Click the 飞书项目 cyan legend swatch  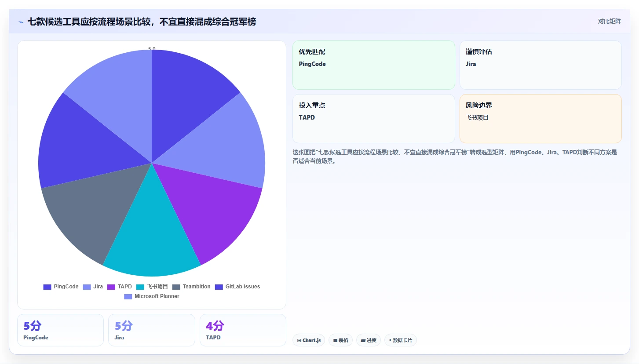(x=140, y=287)
